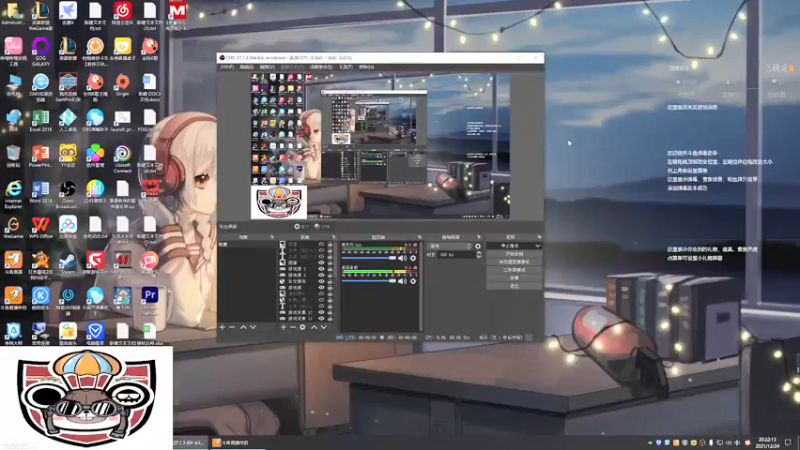Open the Premiere Pro desktop icon
The width and height of the screenshot is (800, 450).
(149, 299)
